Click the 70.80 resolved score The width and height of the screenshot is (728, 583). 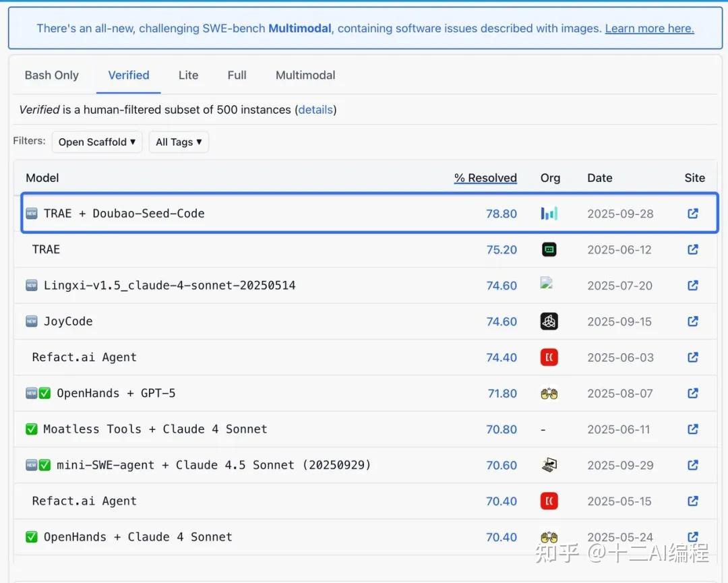pyautogui.click(x=502, y=429)
